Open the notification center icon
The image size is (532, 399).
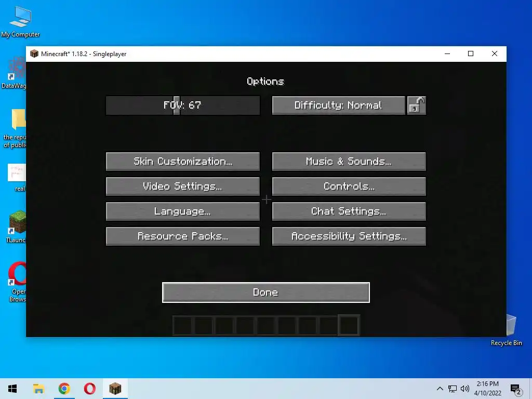516,389
